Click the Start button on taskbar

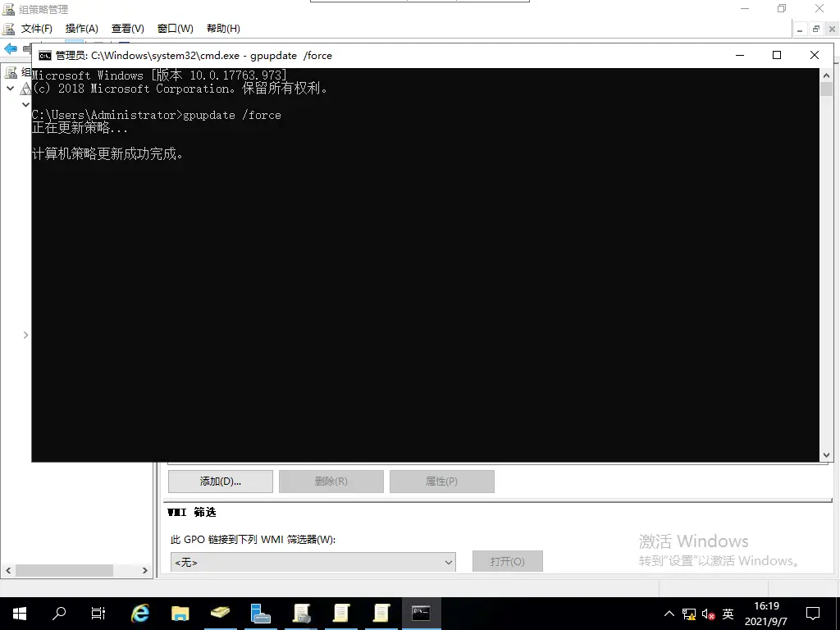point(18,613)
